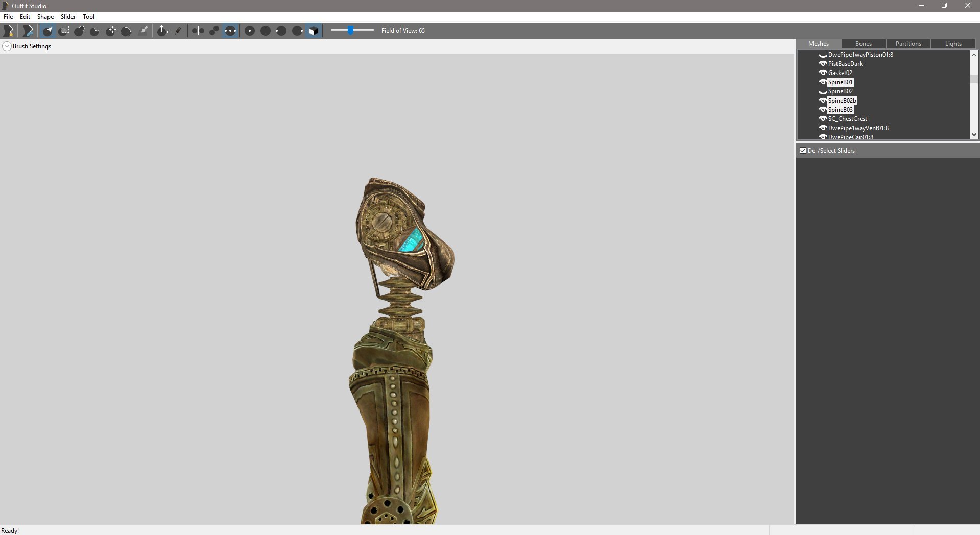
Task: Toggle the connected points edit icon
Action: [214, 31]
